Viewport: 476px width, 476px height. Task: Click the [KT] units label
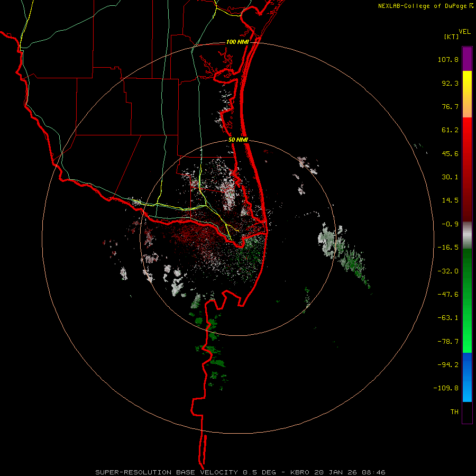click(x=451, y=36)
